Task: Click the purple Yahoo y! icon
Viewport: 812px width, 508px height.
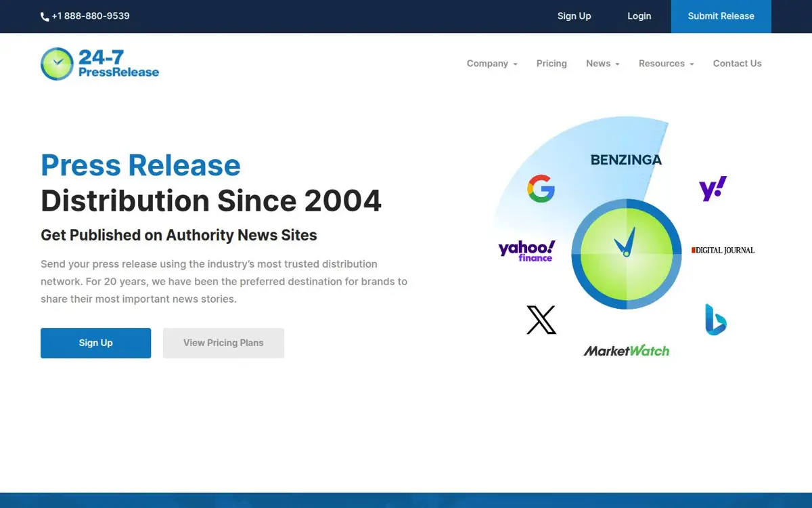Action: [713, 188]
